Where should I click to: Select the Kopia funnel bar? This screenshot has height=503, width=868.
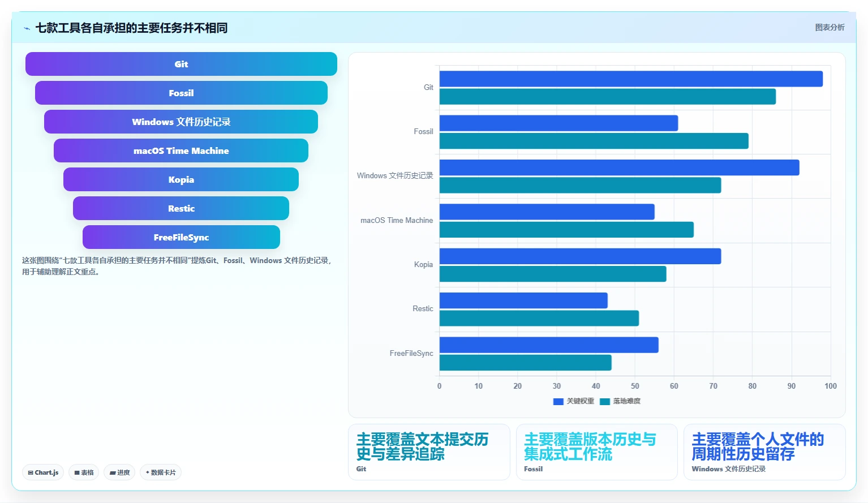(181, 179)
